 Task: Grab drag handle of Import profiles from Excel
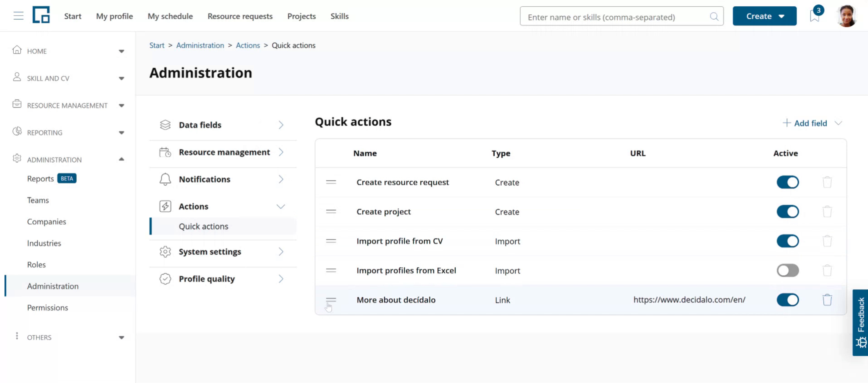(331, 270)
